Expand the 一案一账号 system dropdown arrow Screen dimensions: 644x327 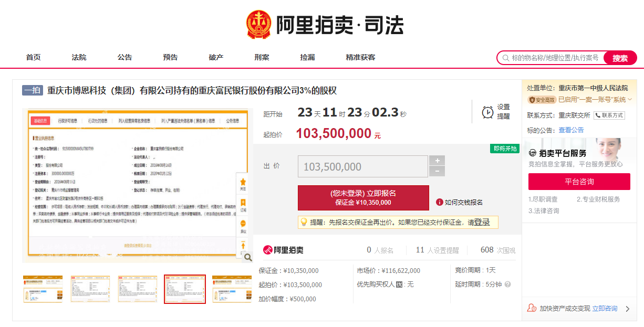point(630,99)
